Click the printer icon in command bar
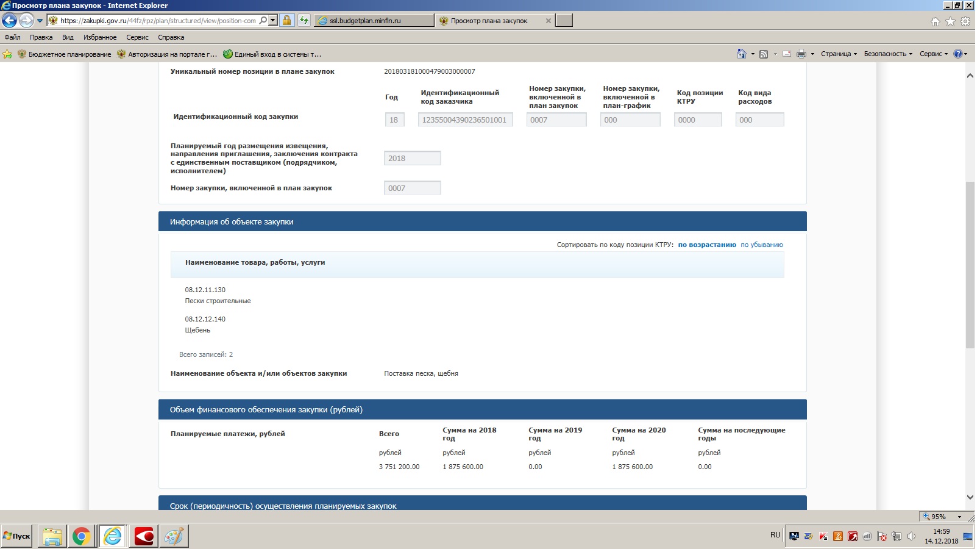This screenshot has width=980, height=549. [801, 54]
